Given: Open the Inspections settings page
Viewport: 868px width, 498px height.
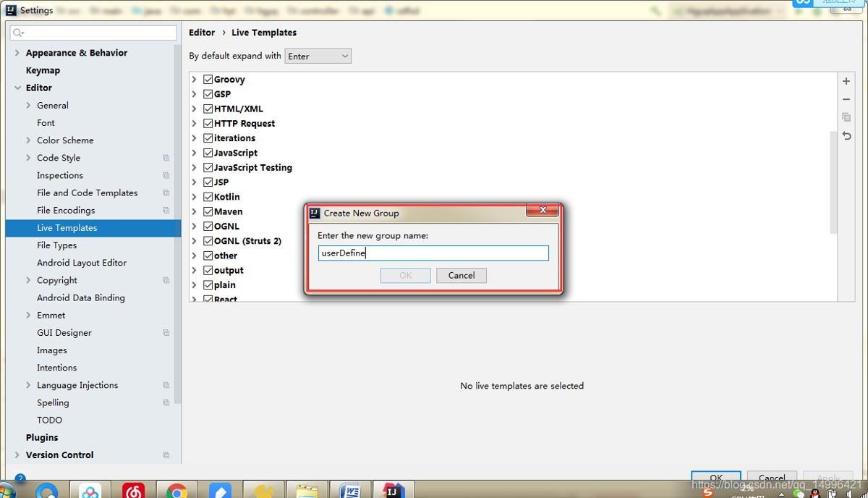Looking at the screenshot, I should click(x=60, y=175).
